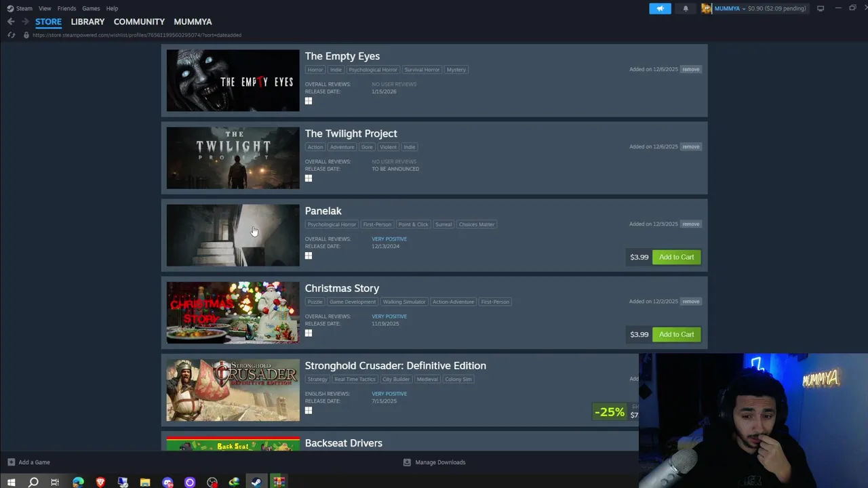Screen dimensions: 868x488
Task: Click the Steam logo in the menu bar
Action: tap(10, 8)
